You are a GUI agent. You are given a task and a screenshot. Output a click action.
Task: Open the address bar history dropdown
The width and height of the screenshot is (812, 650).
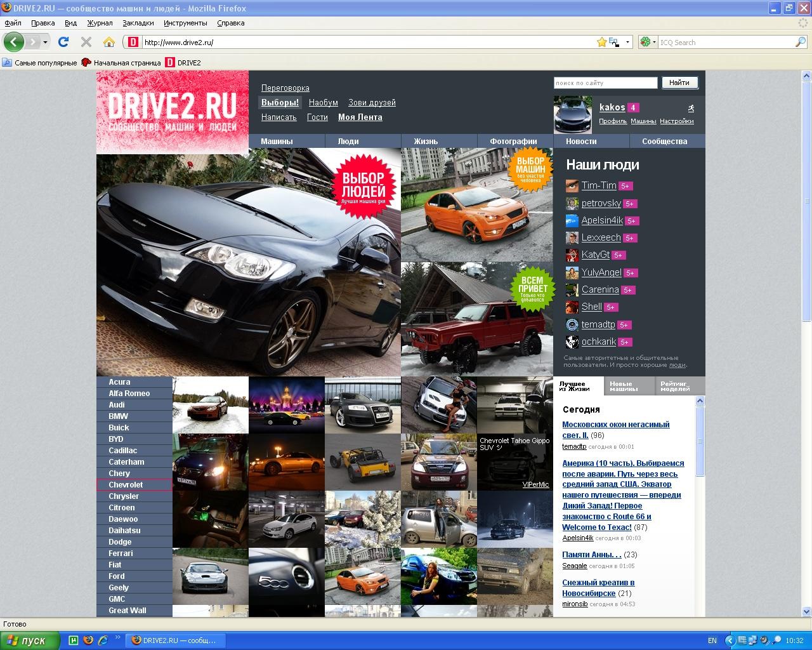click(x=628, y=42)
